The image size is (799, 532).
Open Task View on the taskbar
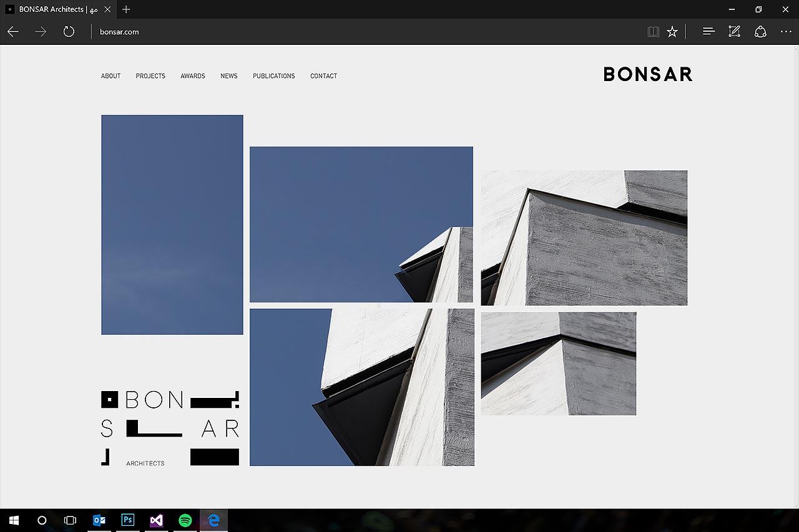click(70, 520)
